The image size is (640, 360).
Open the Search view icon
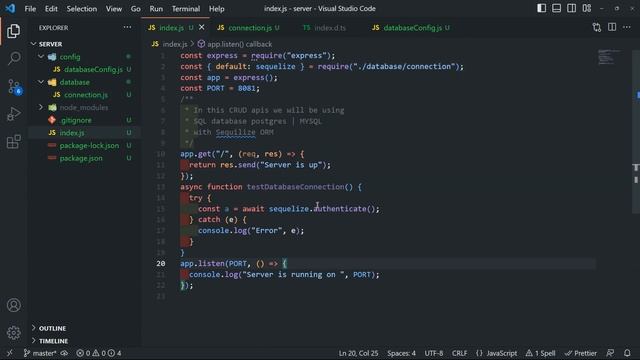[13, 58]
